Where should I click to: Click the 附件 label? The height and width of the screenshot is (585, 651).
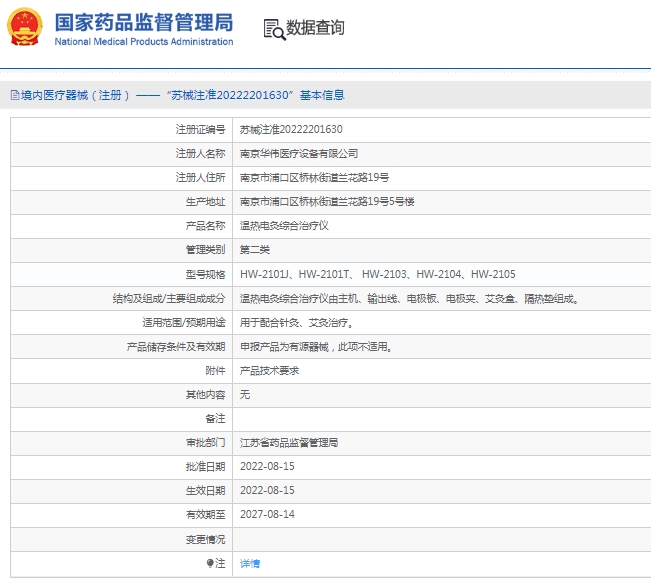click(215, 371)
